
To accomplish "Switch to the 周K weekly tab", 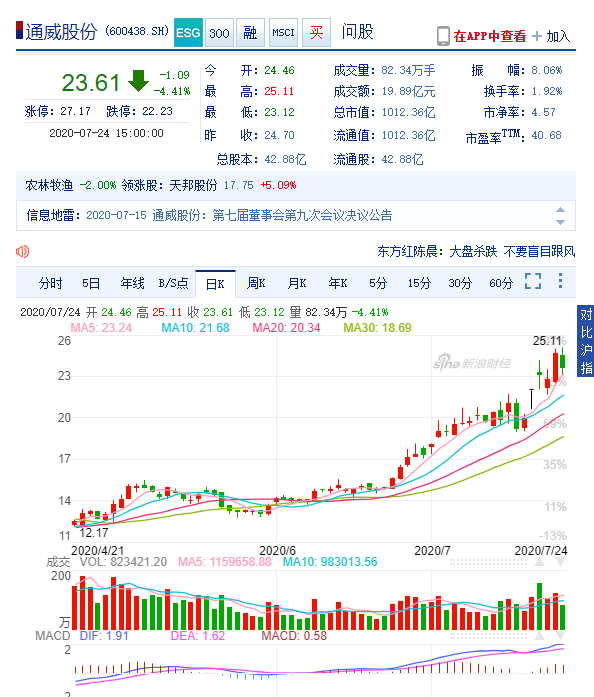I will tap(256, 283).
